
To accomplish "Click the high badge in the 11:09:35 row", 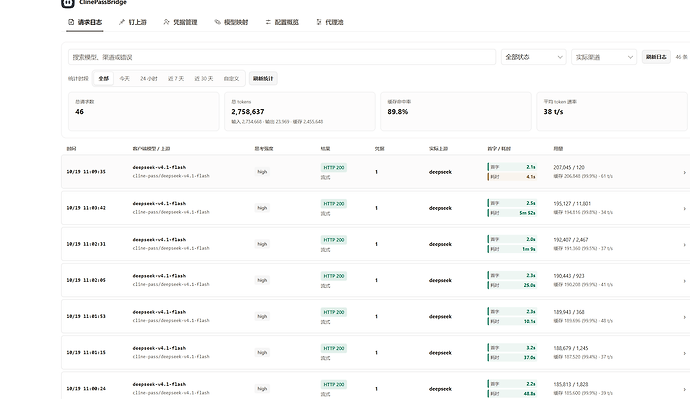I will click(x=262, y=172).
